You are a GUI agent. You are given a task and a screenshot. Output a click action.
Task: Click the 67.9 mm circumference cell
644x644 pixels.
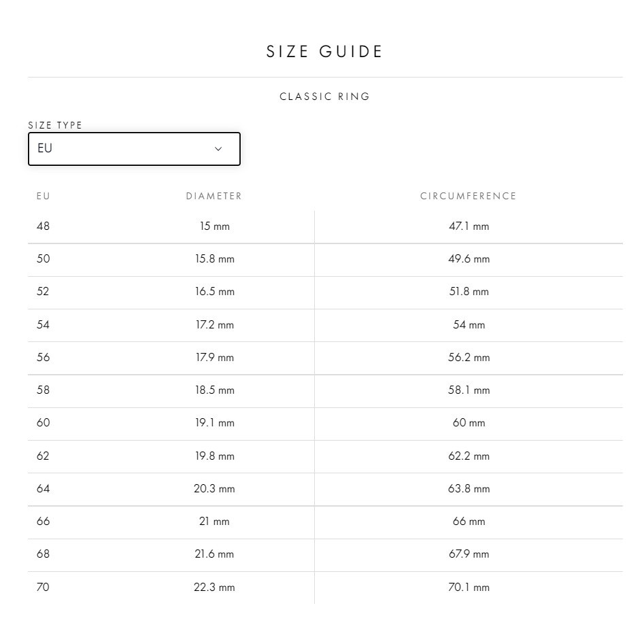pyautogui.click(x=469, y=554)
